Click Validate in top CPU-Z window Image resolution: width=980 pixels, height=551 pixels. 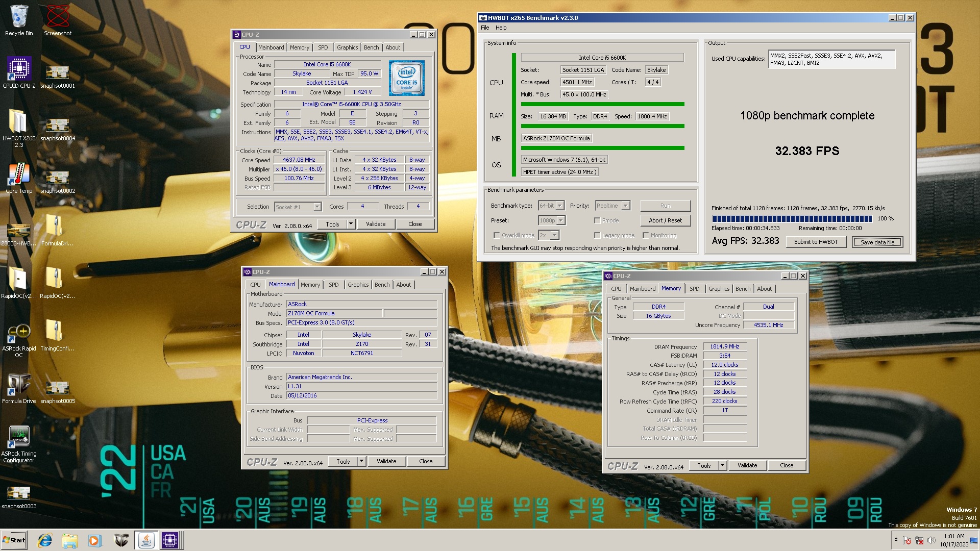click(376, 224)
